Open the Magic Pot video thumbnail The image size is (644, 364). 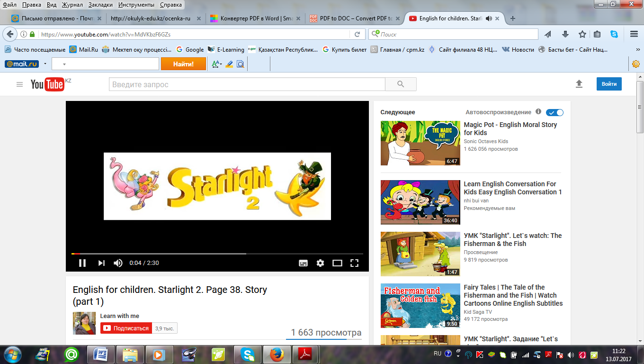pyautogui.click(x=420, y=143)
